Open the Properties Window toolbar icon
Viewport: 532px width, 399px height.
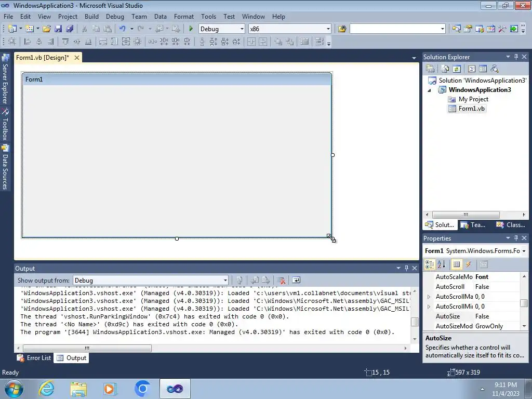tap(468, 29)
